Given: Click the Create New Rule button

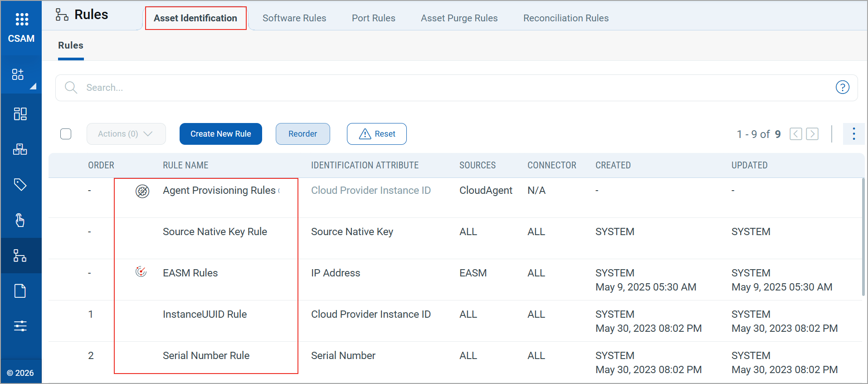Looking at the screenshot, I should point(221,134).
